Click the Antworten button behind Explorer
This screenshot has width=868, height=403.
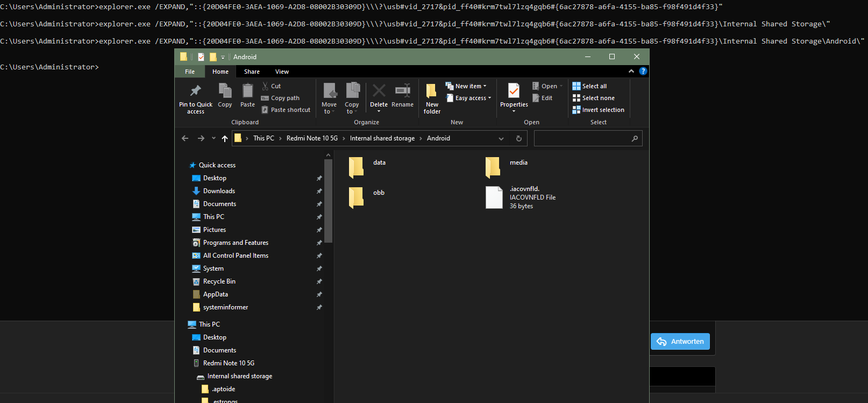coord(680,342)
